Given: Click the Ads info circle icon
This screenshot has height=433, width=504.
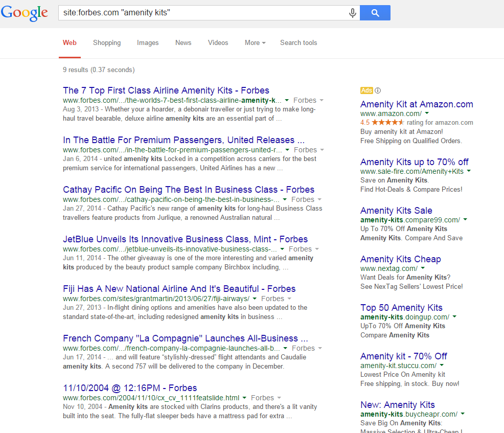Looking at the screenshot, I should (378, 90).
